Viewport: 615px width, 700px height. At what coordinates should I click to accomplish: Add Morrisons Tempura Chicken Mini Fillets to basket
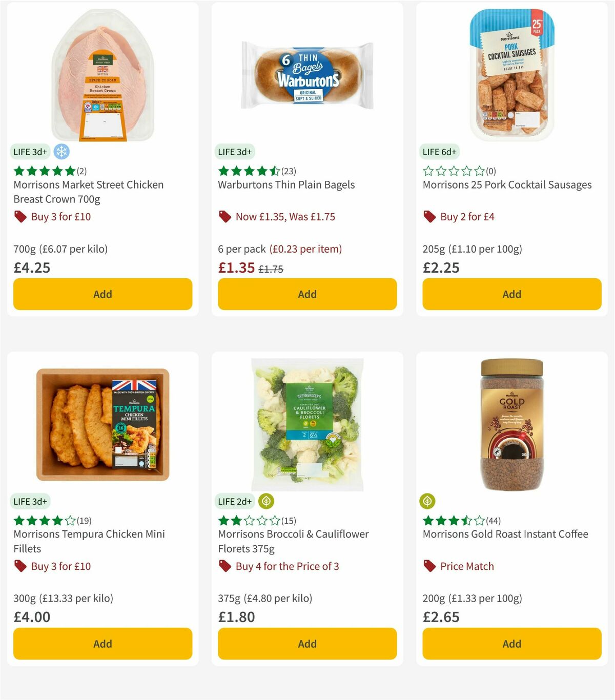point(102,644)
